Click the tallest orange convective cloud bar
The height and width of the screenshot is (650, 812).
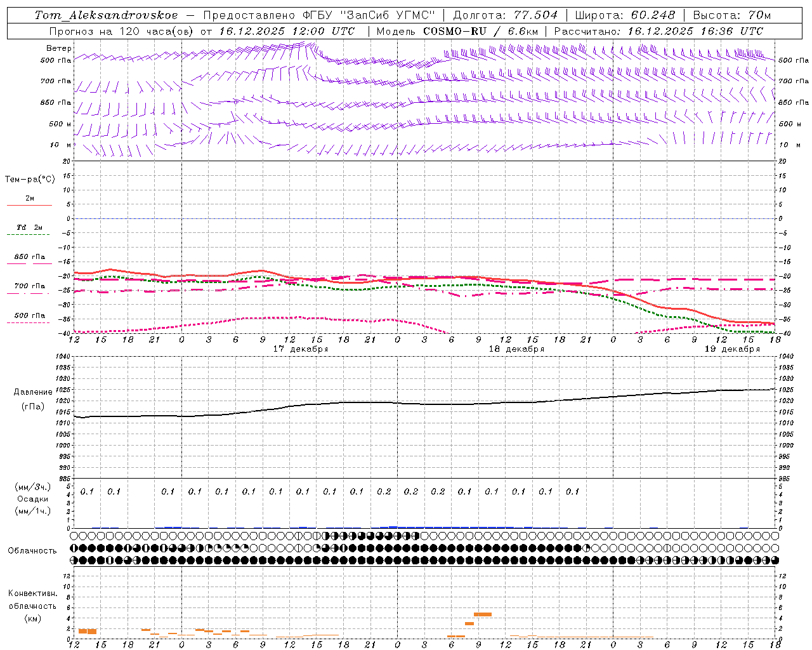pyautogui.click(x=483, y=614)
